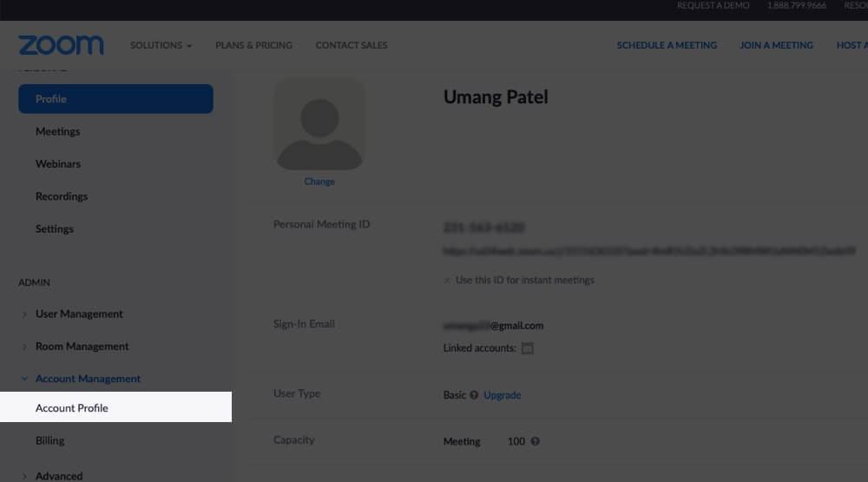Collapse the Account Management section
The width and height of the screenshot is (868, 482).
pyautogui.click(x=88, y=379)
